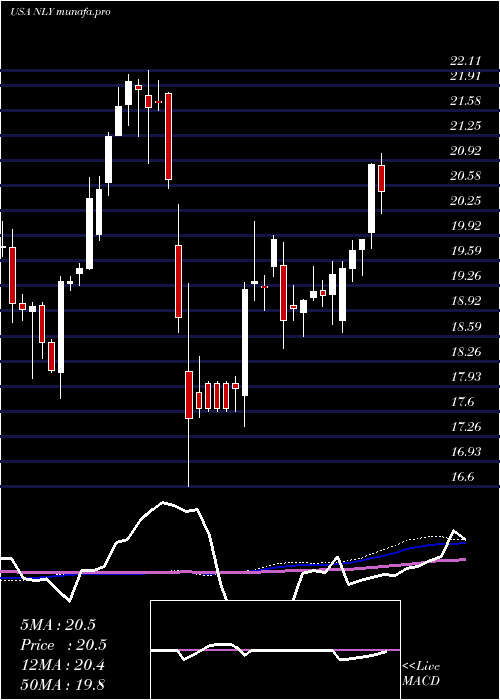Click the 'Price : 20.5' readout

[64, 645]
